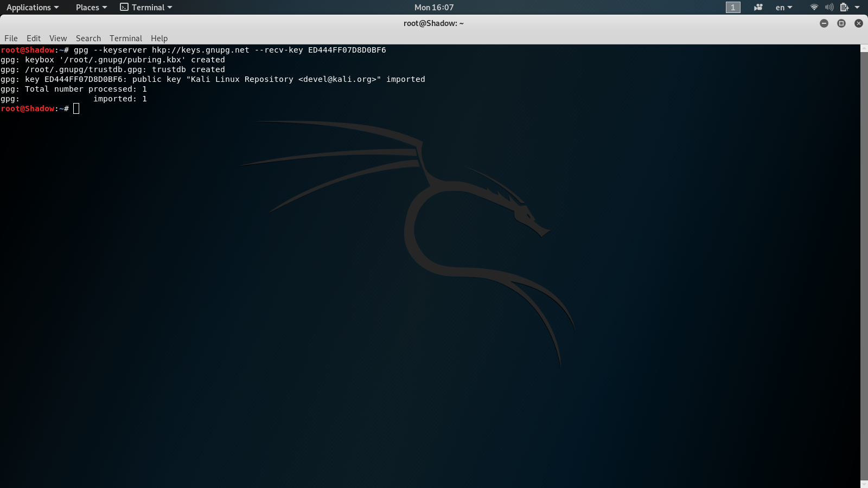Viewport: 868px width, 488px height.
Task: Open the clock showing Mon 16:07
Action: click(x=434, y=8)
